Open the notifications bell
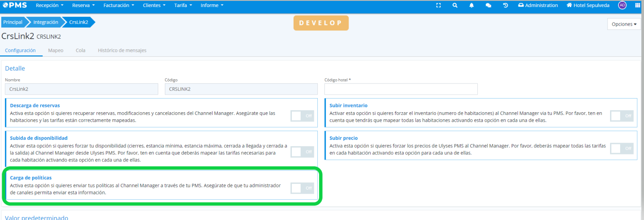 pyautogui.click(x=471, y=5)
